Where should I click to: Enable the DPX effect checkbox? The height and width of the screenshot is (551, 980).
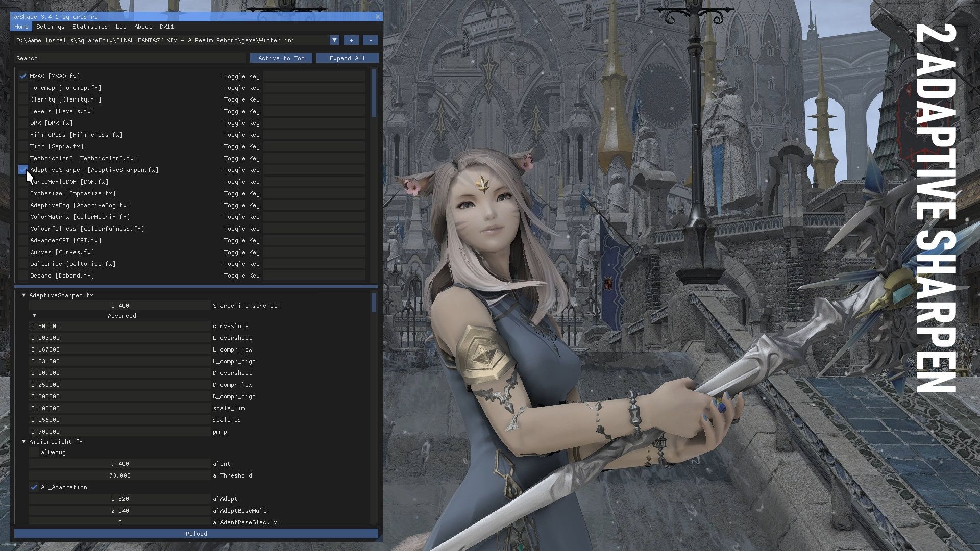(x=23, y=123)
